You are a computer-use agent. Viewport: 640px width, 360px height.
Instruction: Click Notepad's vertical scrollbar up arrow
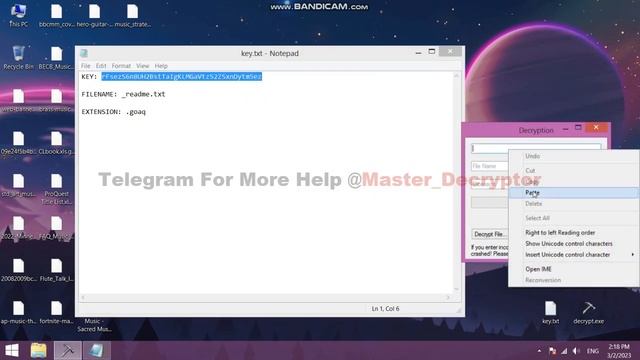pos(456,76)
